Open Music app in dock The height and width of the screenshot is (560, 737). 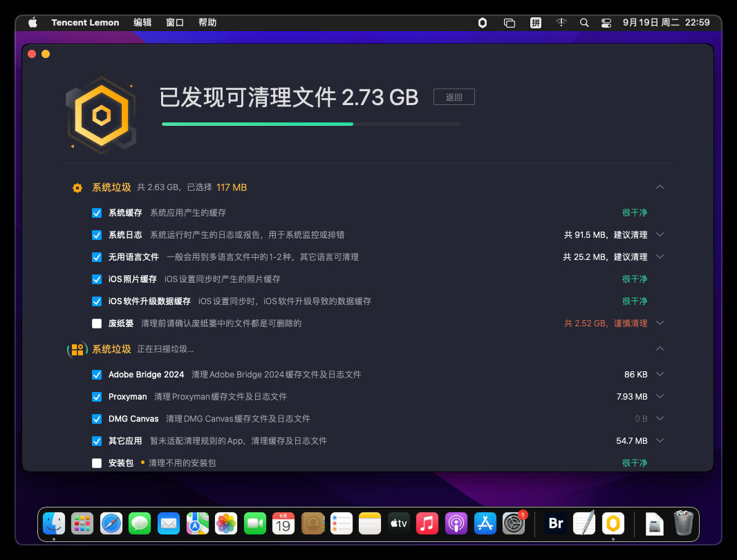tap(427, 523)
